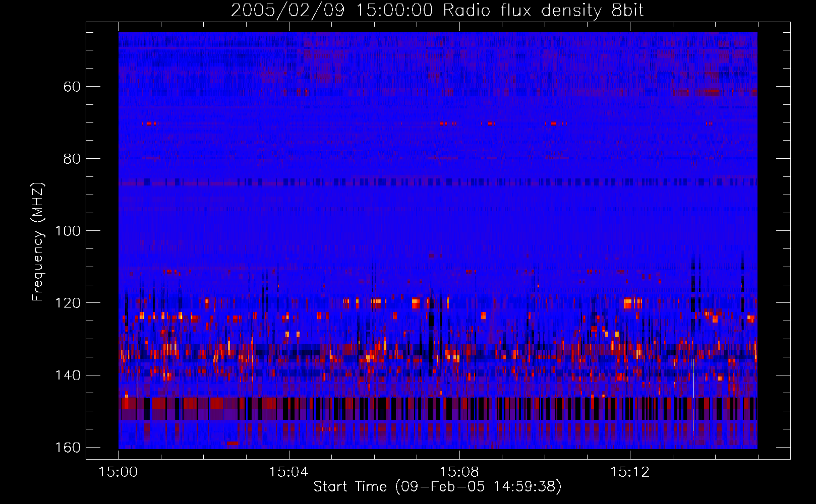Click the 'Start Time (09-Feb-05 14:59:38)' x-axis label
816x504 pixels.
(x=437, y=487)
